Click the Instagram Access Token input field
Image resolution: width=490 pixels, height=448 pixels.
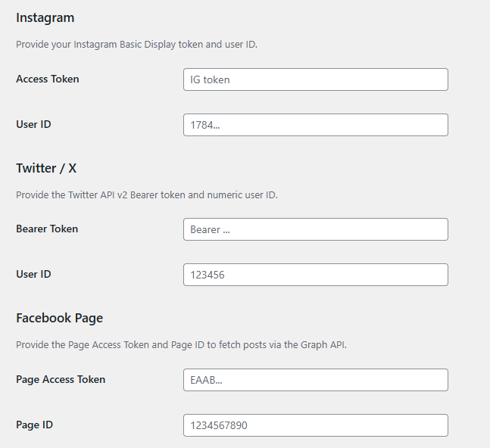pyautogui.click(x=315, y=79)
